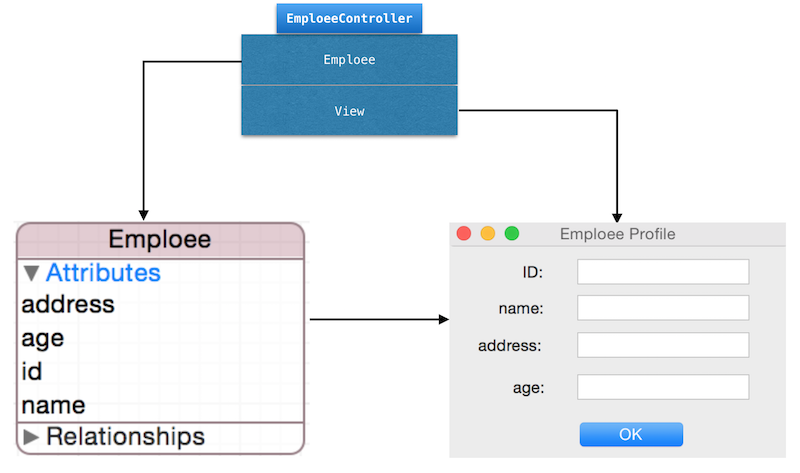The width and height of the screenshot is (800, 473).
Task: Click the address text field
Action: pos(663,345)
